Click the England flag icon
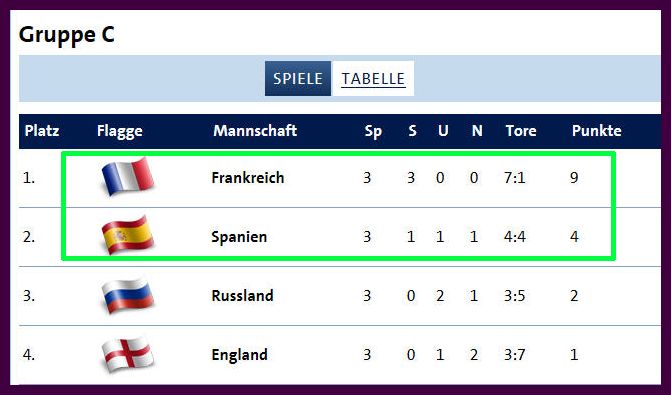 point(128,354)
